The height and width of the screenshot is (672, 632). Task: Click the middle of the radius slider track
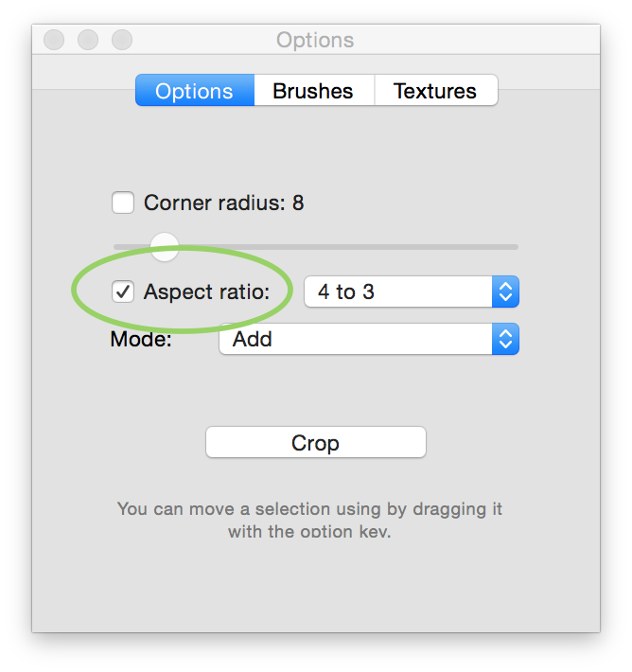[316, 247]
